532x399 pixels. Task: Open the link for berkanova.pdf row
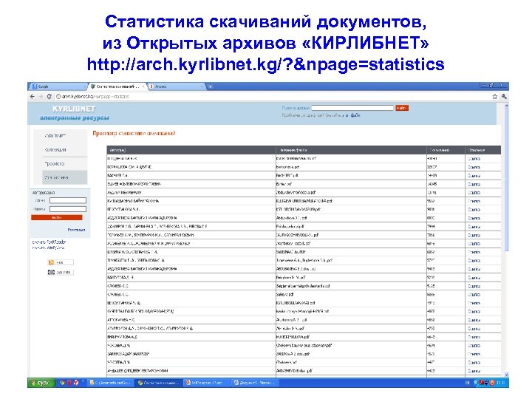click(474, 167)
